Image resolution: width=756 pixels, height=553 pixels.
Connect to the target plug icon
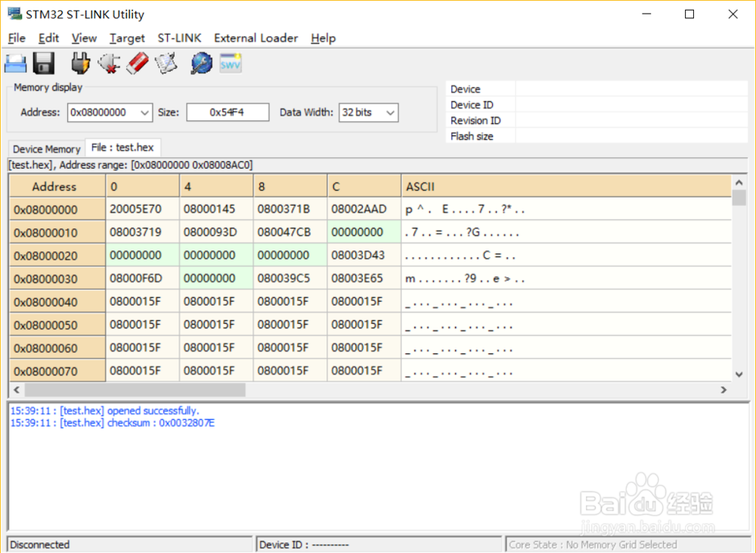(x=81, y=64)
